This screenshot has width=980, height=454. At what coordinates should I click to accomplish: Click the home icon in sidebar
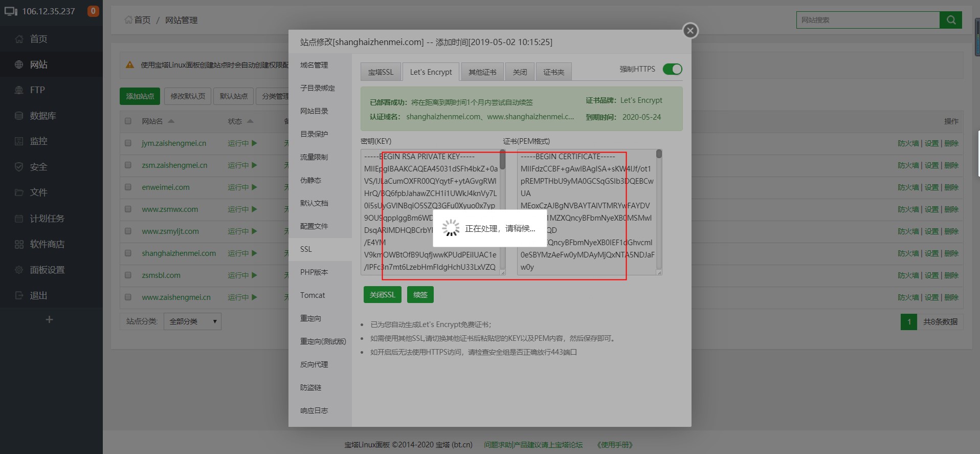click(19, 39)
